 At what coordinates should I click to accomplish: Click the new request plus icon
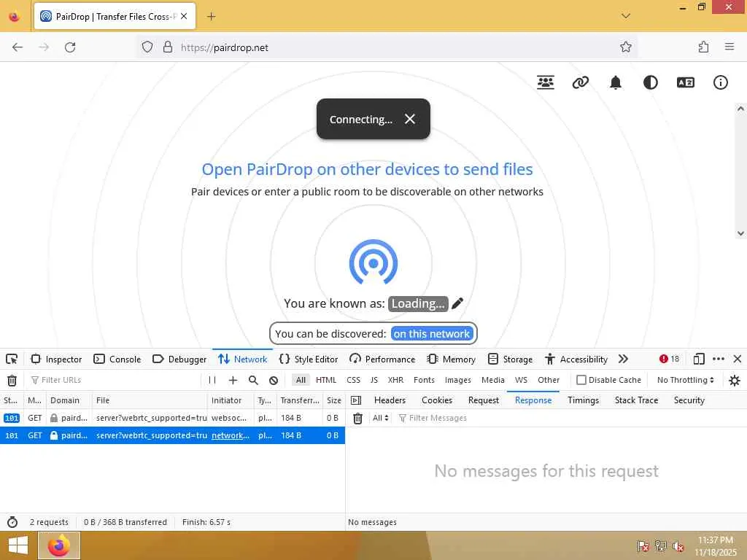(x=233, y=380)
